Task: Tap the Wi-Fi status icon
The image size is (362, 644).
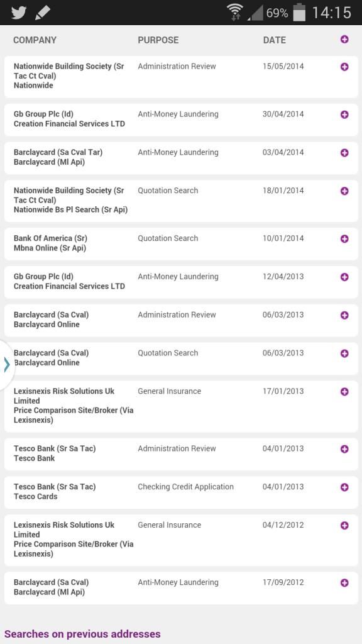Action: point(235,13)
